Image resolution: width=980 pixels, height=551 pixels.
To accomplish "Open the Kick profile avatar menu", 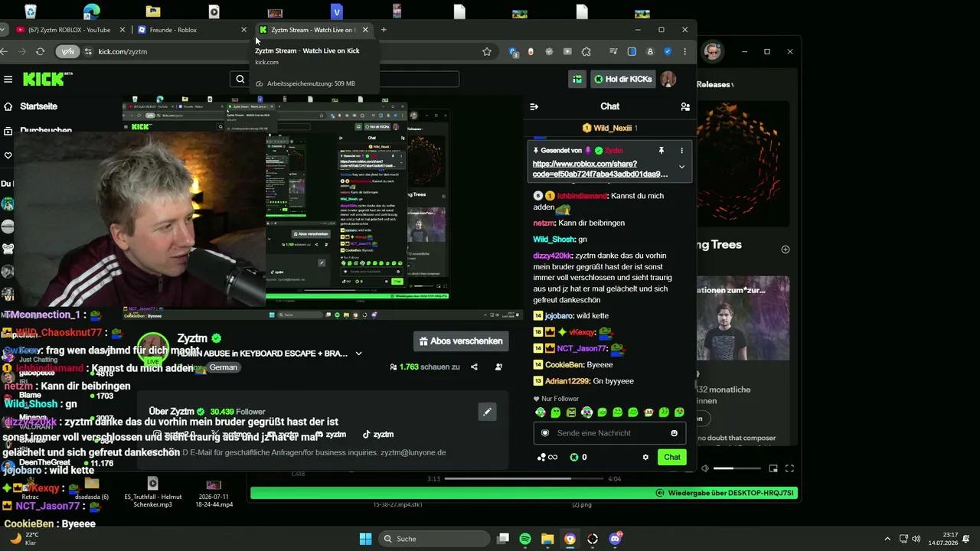I will pos(668,79).
